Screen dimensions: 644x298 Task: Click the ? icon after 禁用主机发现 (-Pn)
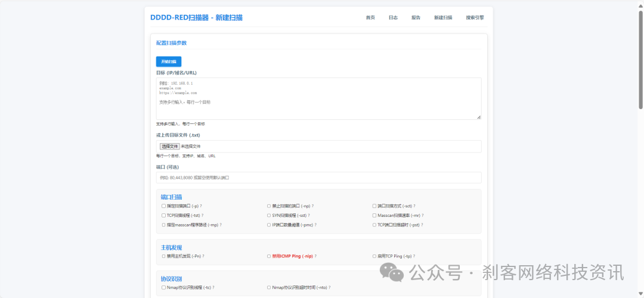pos(203,256)
